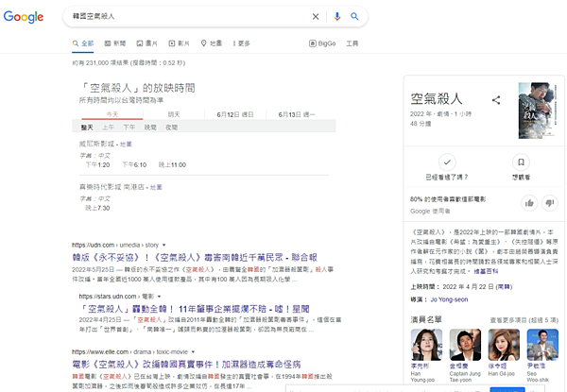Open map link for 威尼斯影城
Screen dimensions: 567x392
(x=126, y=145)
